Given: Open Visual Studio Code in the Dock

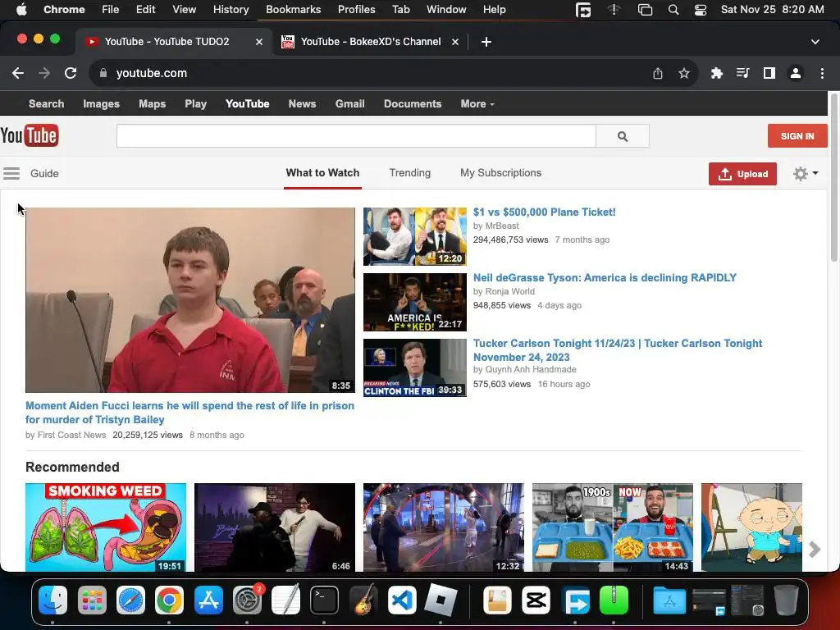Looking at the screenshot, I should click(402, 600).
